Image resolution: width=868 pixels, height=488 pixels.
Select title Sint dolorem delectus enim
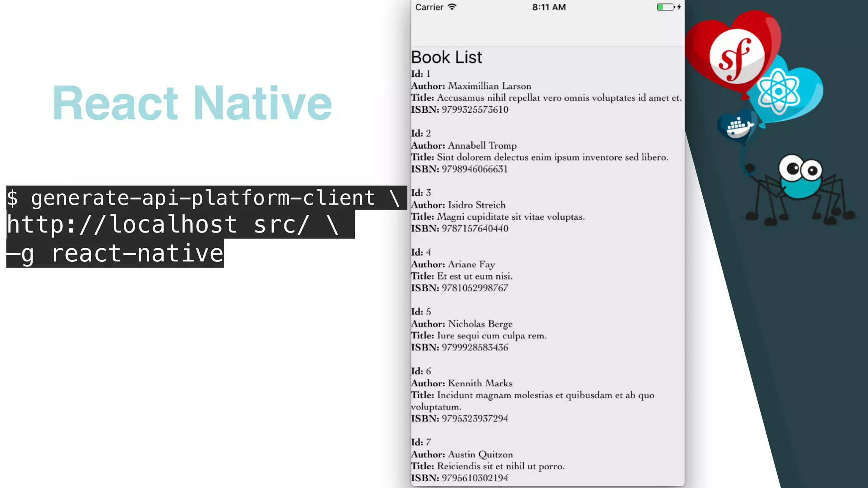click(540, 157)
